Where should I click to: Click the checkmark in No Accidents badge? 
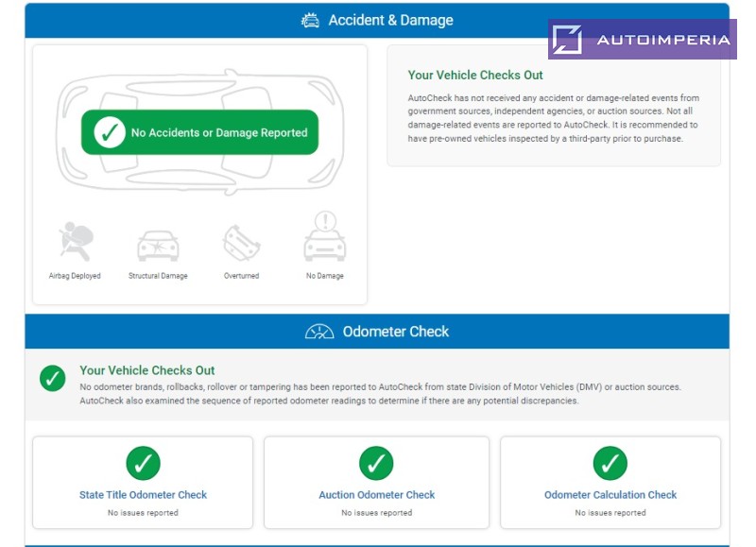pyautogui.click(x=110, y=132)
